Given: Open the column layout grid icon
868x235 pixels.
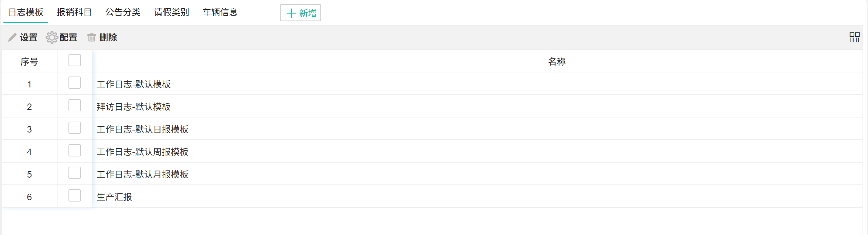Looking at the screenshot, I should pos(854,37).
